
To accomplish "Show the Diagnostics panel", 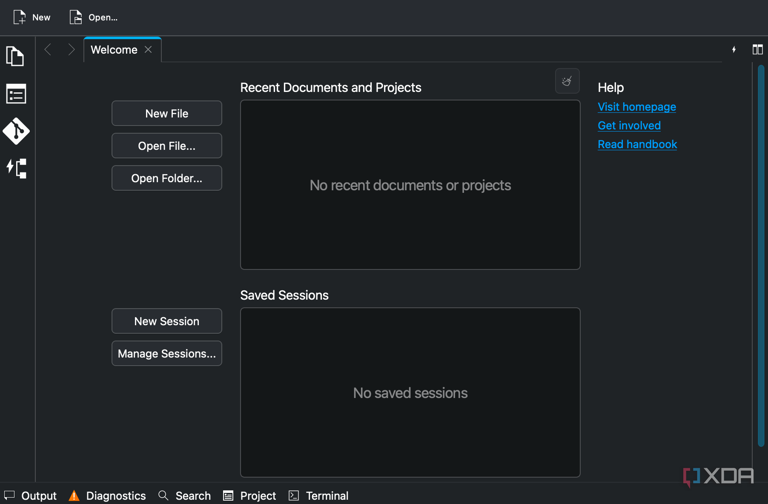I will (107, 496).
